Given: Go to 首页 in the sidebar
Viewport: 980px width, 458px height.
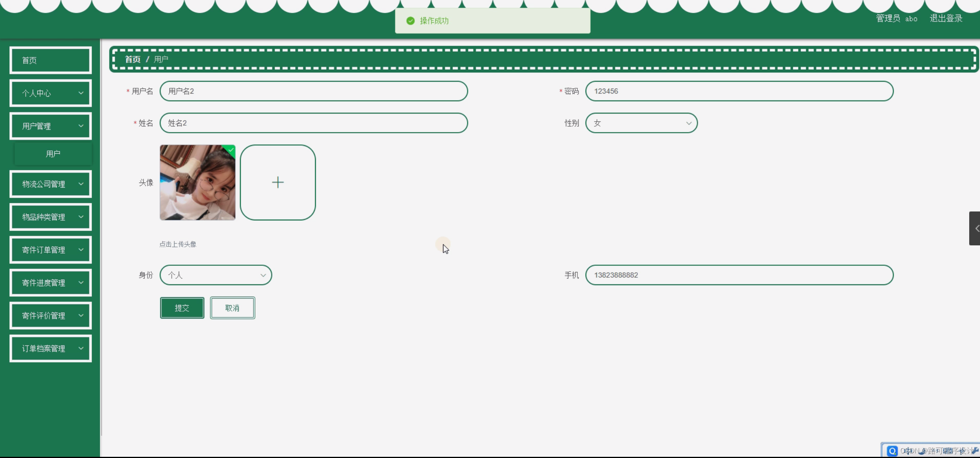Looking at the screenshot, I should coord(50,60).
